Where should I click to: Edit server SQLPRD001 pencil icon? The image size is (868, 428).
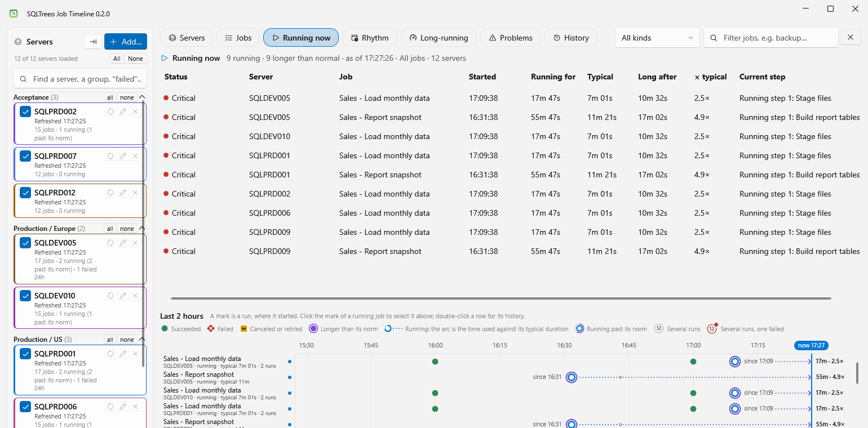point(123,354)
